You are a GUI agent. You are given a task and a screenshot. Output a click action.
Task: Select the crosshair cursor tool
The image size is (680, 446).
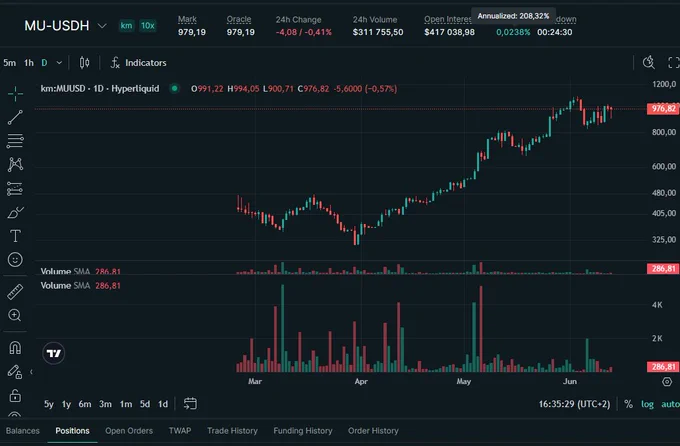(15, 94)
